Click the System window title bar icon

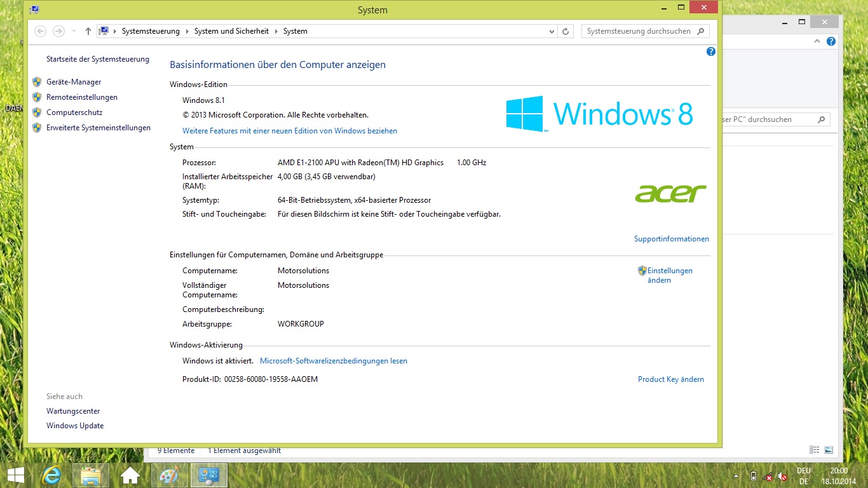(34, 10)
